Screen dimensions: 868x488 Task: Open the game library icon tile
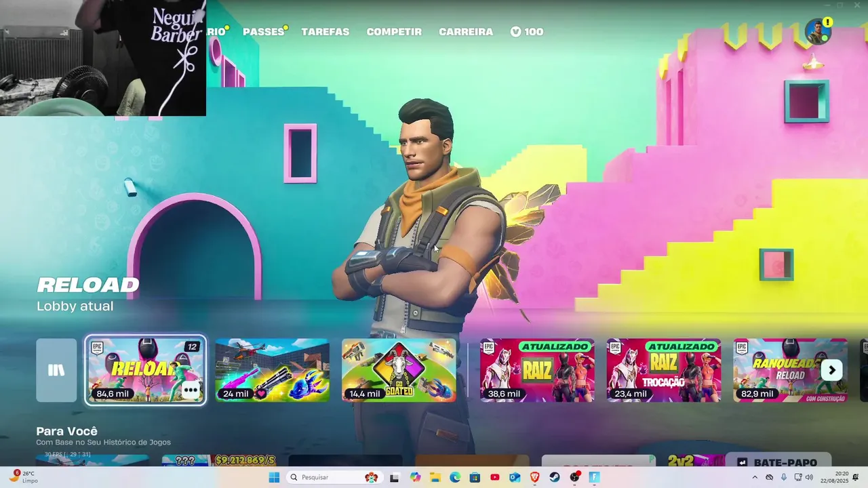(x=56, y=370)
